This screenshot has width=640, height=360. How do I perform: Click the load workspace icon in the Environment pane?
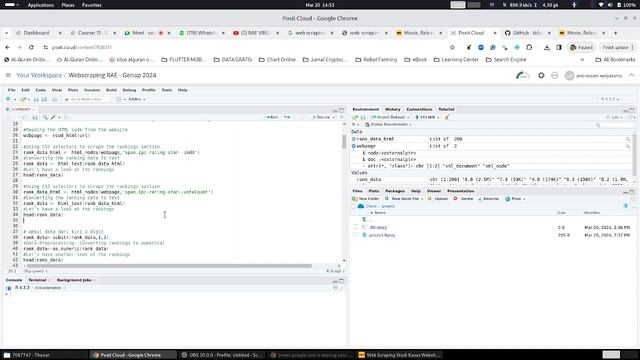click(x=355, y=118)
